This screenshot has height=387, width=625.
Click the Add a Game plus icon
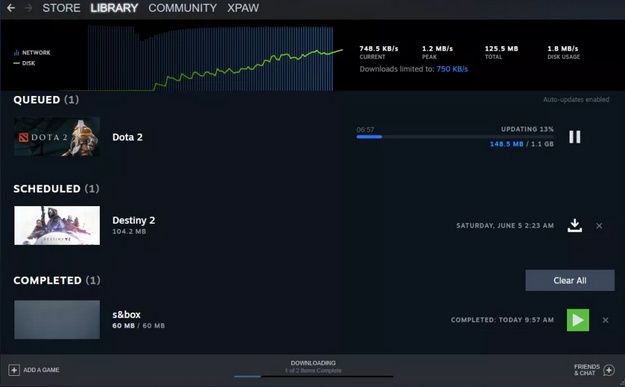pyautogui.click(x=14, y=370)
